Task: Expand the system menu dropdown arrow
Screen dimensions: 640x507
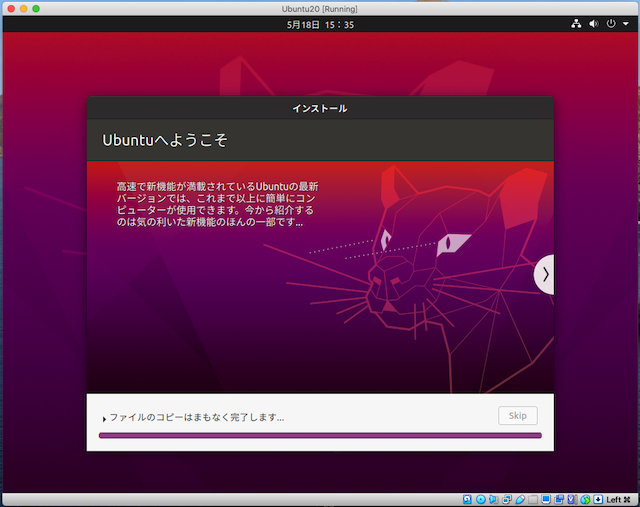Action: pos(625,24)
